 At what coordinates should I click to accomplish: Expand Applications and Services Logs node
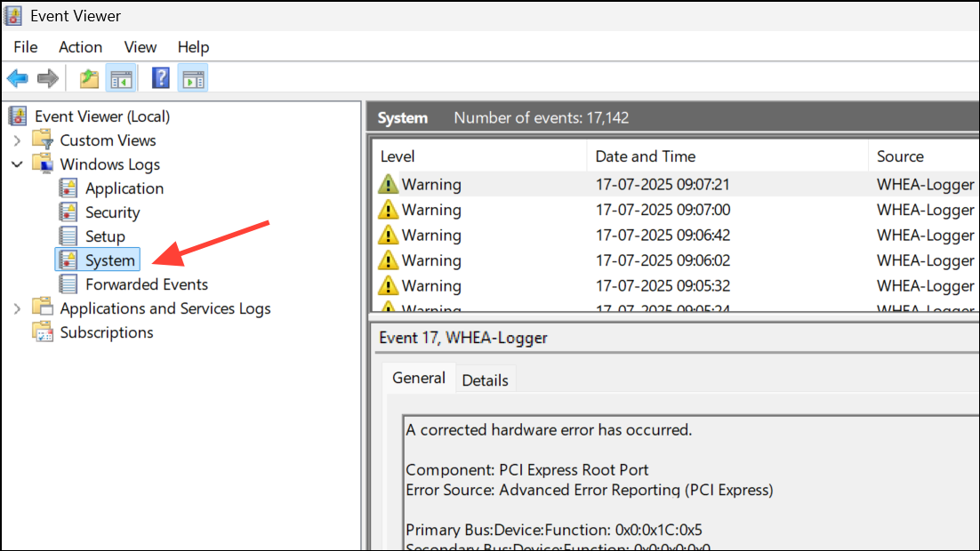(17, 308)
